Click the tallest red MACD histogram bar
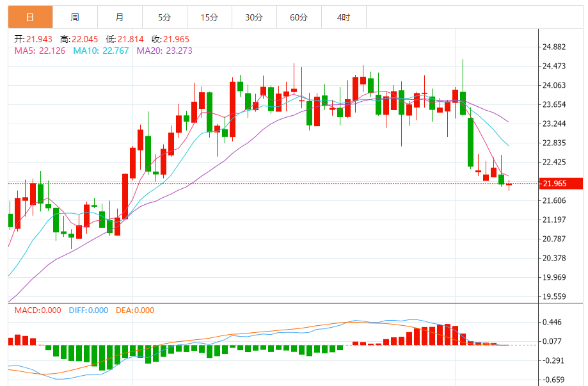Viewport: 588px width, 386px height. point(447,335)
